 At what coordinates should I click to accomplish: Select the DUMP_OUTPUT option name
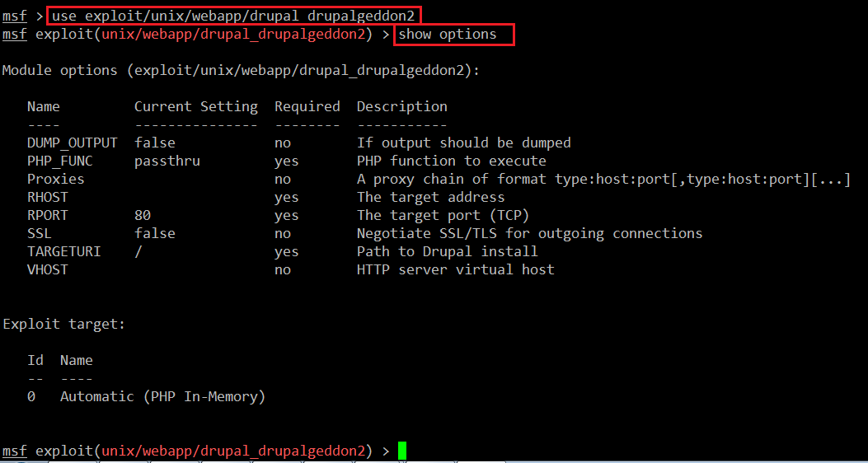72,143
